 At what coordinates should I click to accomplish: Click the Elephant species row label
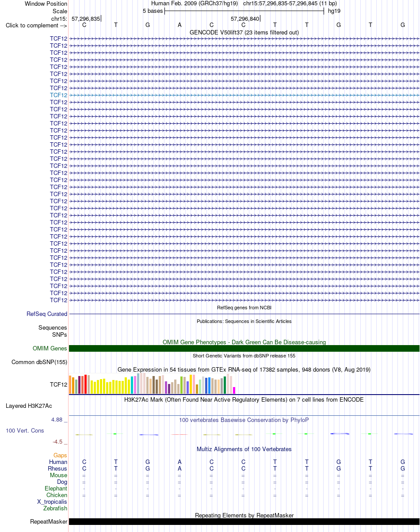pos(56,488)
